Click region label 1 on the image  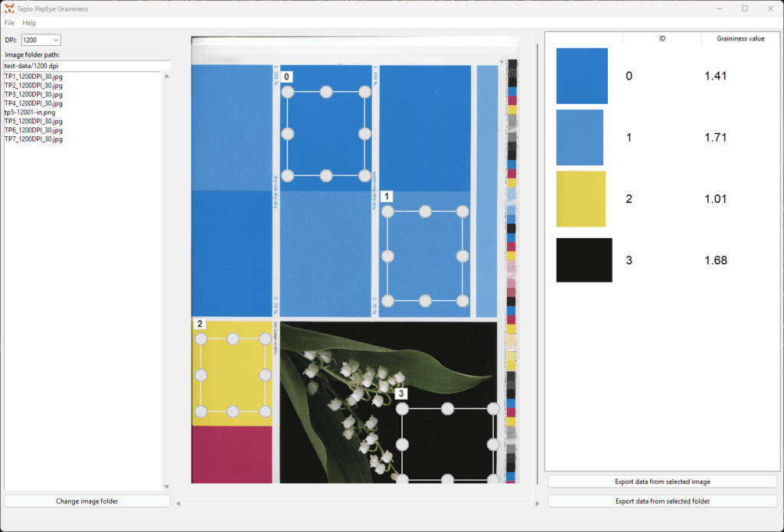387,197
